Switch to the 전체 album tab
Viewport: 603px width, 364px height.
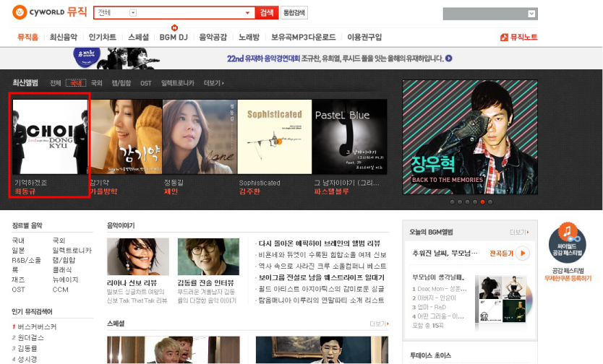(56, 83)
